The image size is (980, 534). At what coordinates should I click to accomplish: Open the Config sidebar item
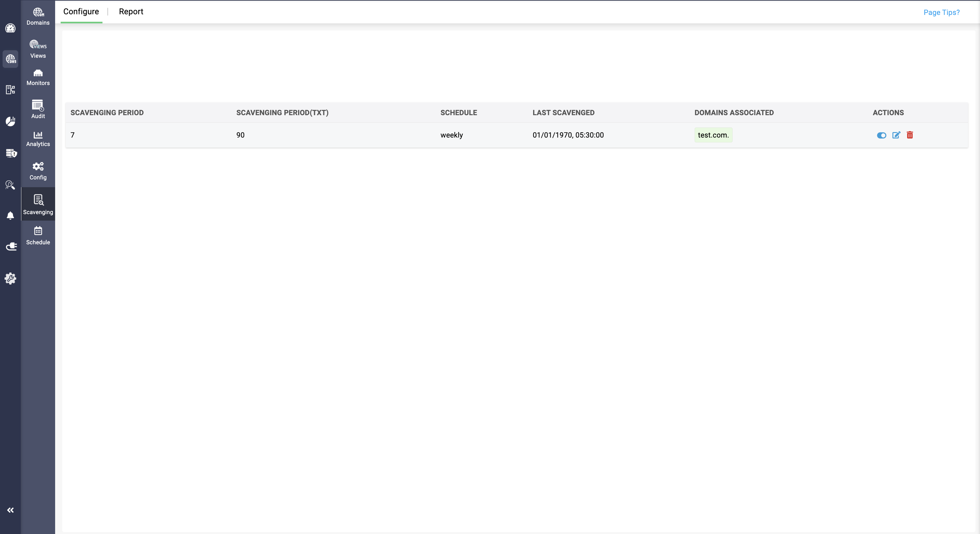point(38,171)
